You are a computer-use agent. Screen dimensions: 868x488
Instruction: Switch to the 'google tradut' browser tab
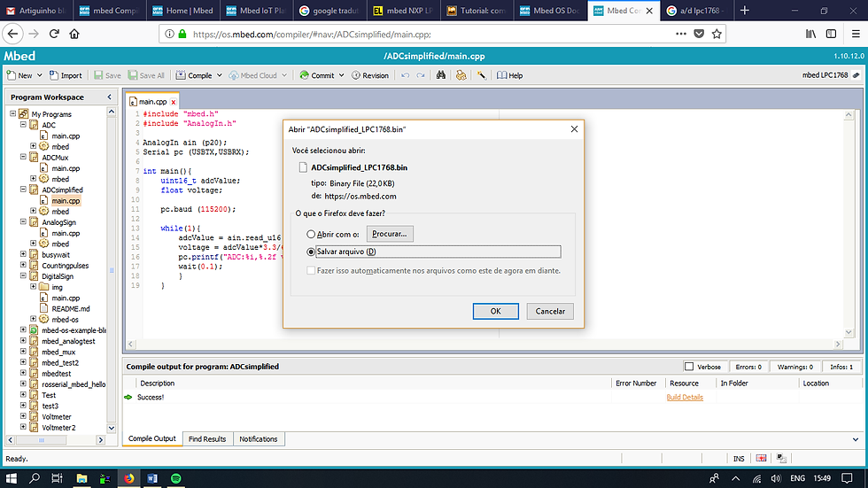(329, 11)
